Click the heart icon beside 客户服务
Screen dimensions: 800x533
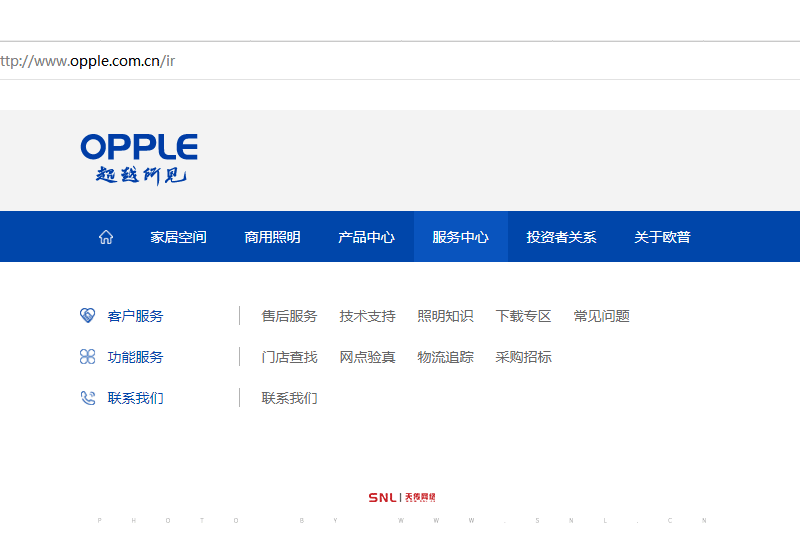87,315
